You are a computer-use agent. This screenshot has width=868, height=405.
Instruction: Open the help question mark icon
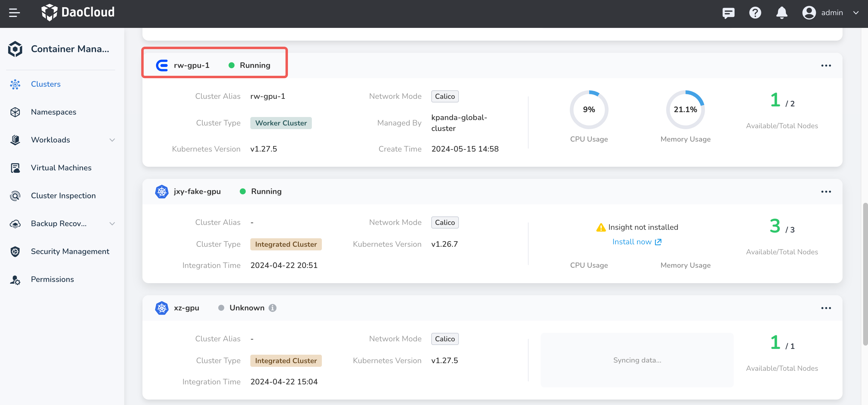pyautogui.click(x=755, y=13)
